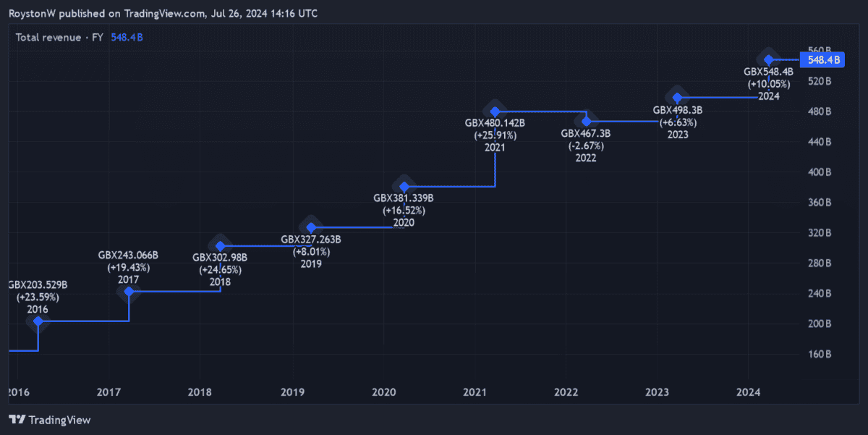Click the 2018 revenue diamond marker
Screen dimensions: 868x435
click(221, 246)
